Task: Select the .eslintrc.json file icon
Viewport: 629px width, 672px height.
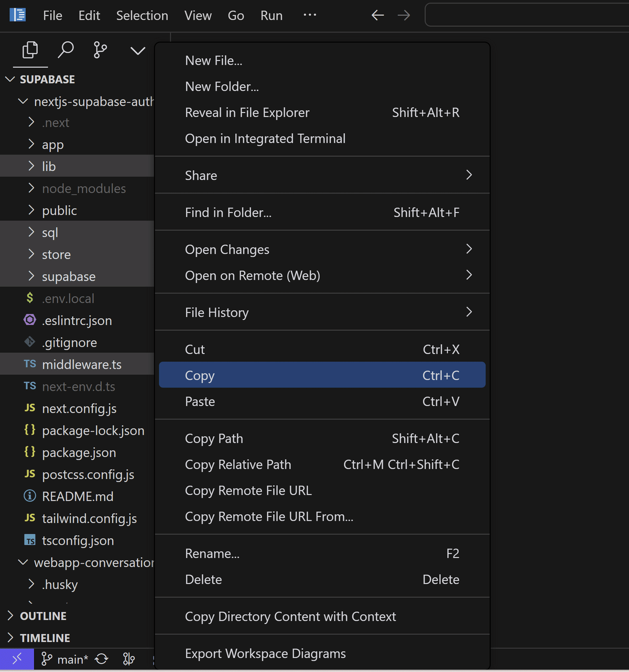Action: [30, 320]
